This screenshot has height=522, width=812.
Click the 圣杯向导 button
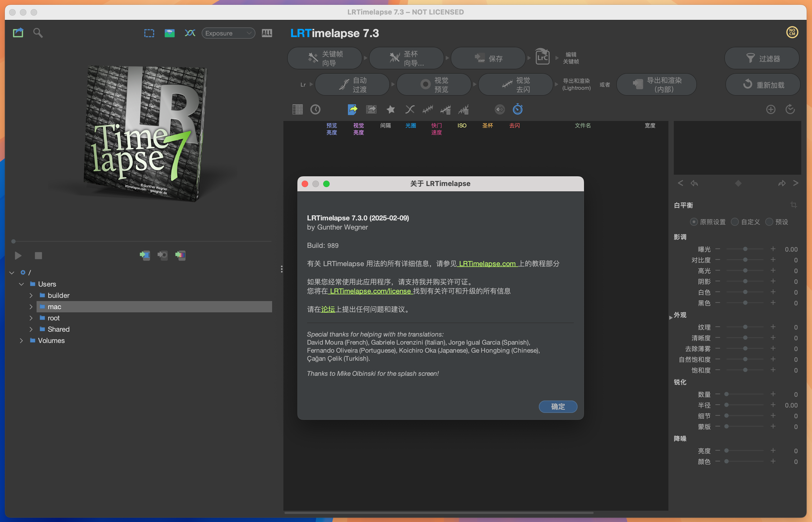[406, 58]
